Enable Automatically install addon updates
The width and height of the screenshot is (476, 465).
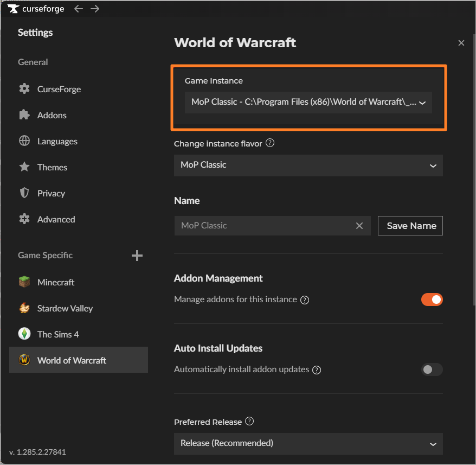432,370
